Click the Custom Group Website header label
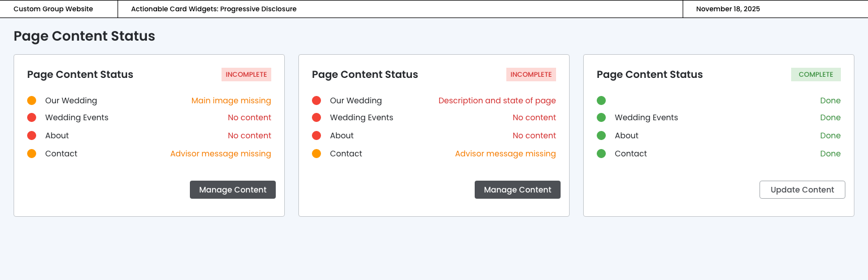Viewport: 868px width, 280px height. click(53, 9)
